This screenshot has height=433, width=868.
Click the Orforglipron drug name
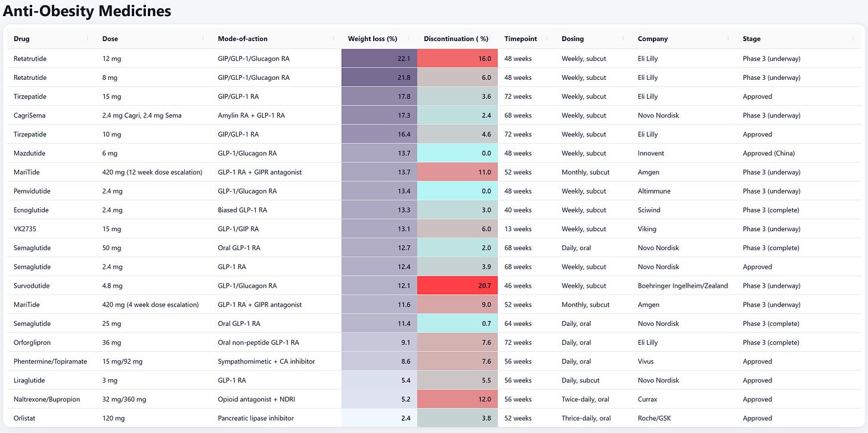[x=32, y=342]
